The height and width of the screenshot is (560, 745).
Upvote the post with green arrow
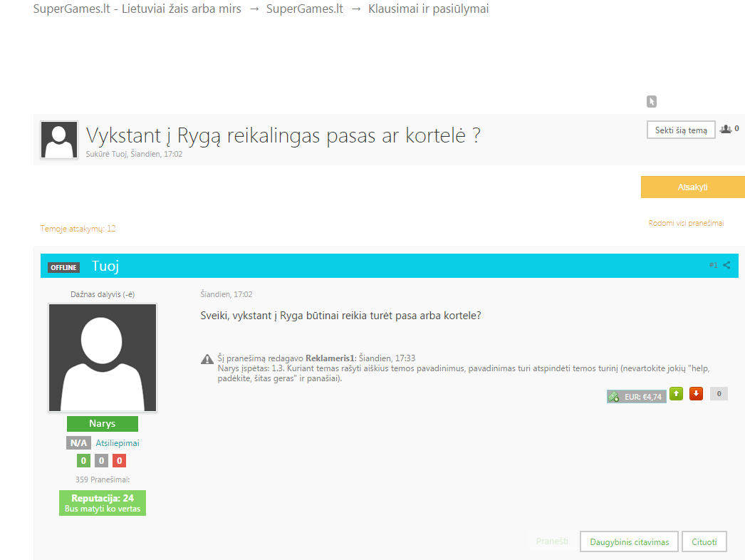[x=676, y=393]
